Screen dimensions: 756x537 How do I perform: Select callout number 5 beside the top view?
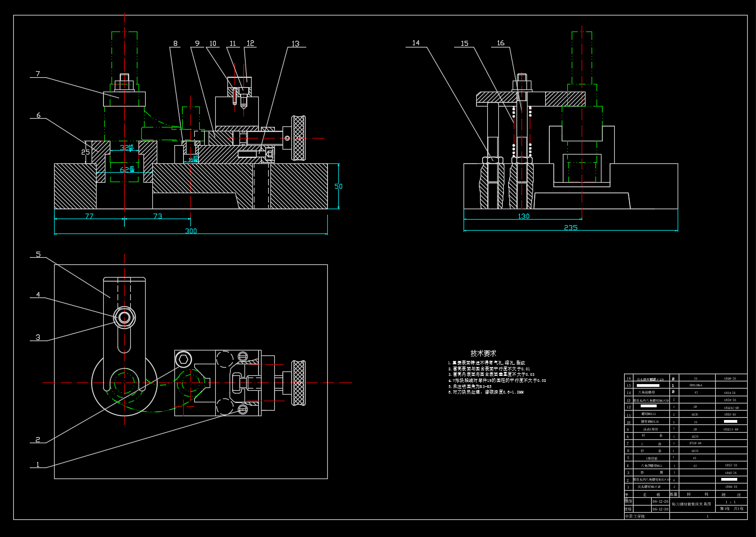click(38, 254)
